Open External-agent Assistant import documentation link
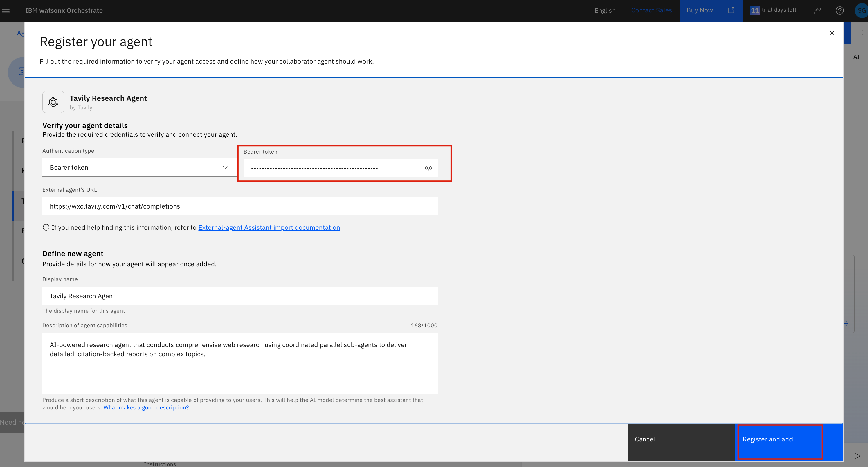Image resolution: width=868 pixels, height=467 pixels. click(269, 228)
